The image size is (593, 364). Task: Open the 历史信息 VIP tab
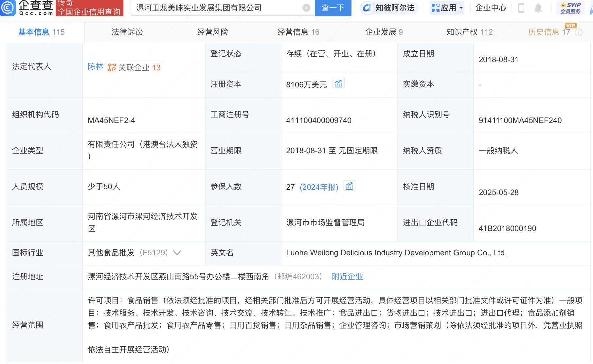coord(549,32)
